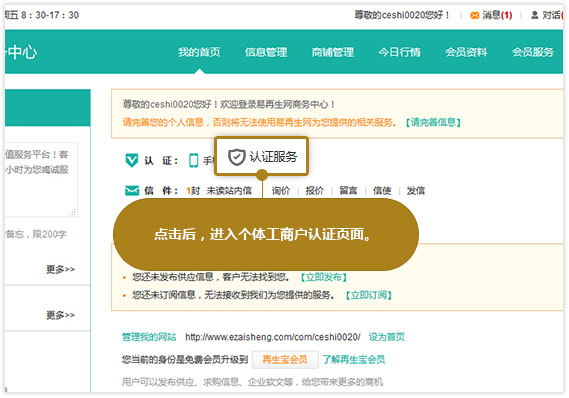Open the 会员资料 navigation tab

point(466,52)
